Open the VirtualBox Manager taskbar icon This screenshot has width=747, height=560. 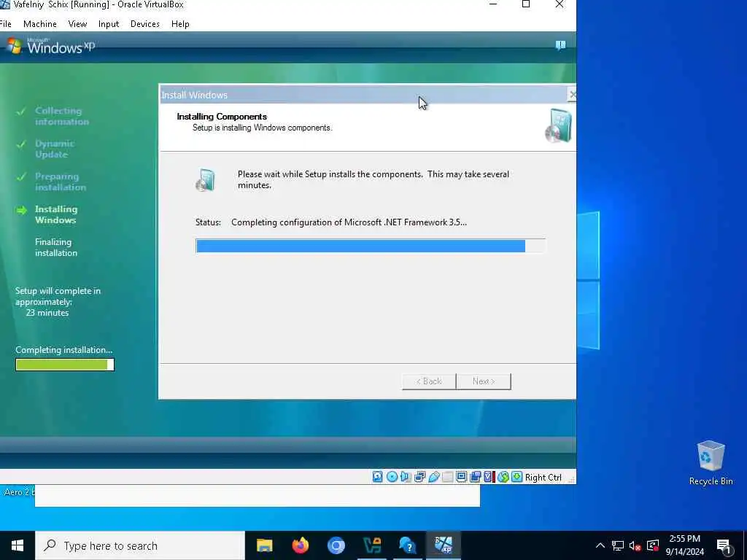pos(371,545)
